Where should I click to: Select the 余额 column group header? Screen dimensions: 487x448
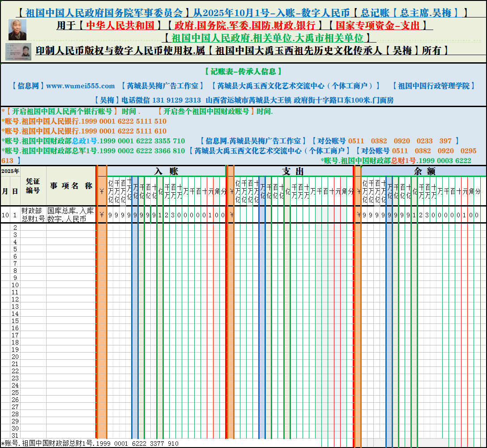pos(423,171)
